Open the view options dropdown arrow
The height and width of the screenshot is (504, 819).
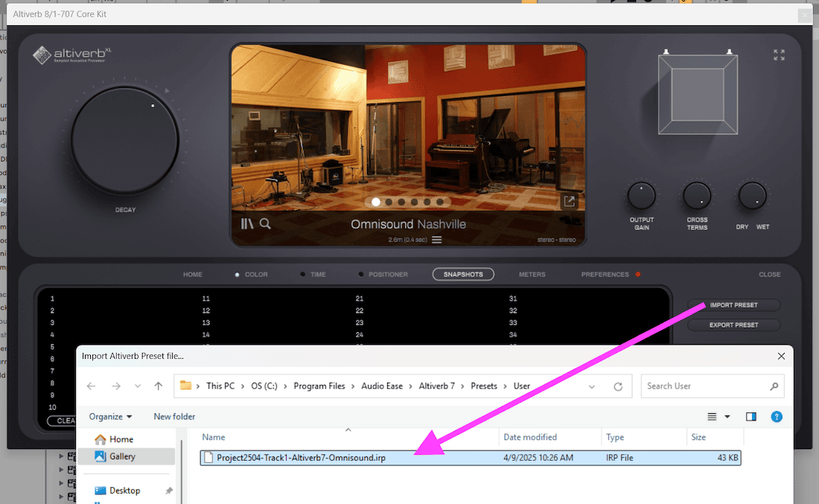point(727,416)
